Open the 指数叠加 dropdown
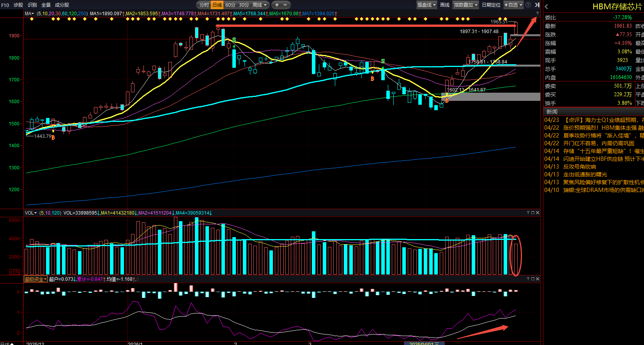The image size is (644, 345). (x=465, y=5)
